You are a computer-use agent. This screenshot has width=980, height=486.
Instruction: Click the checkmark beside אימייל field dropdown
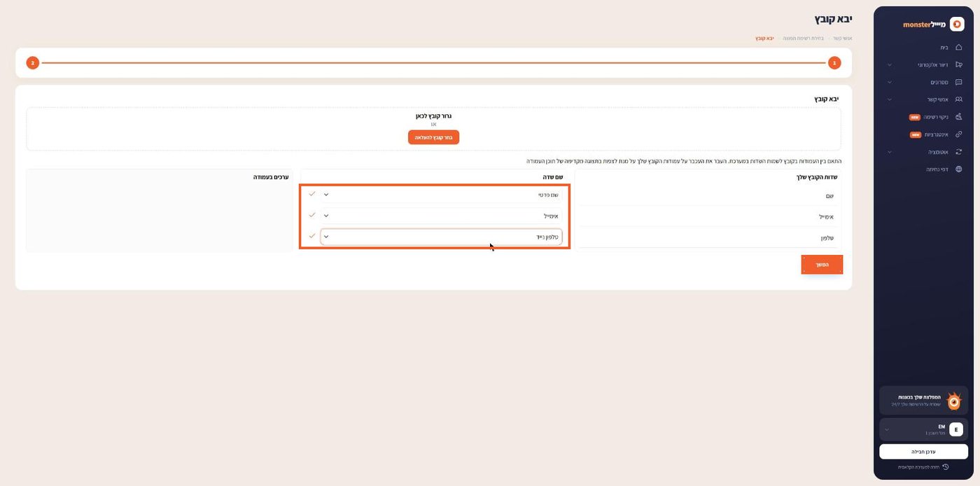point(312,215)
